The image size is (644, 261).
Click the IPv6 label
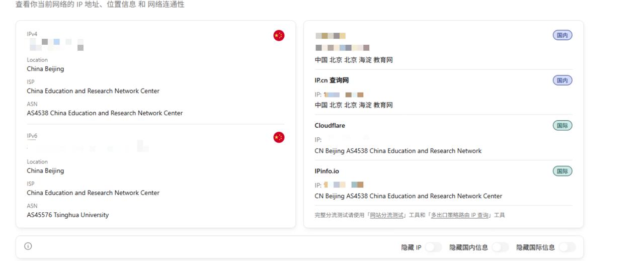pyautogui.click(x=32, y=136)
